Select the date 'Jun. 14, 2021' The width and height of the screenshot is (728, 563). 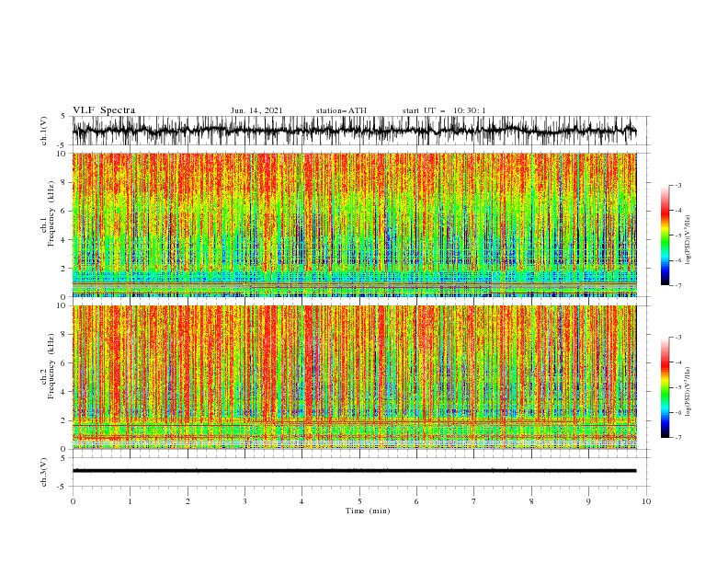pyautogui.click(x=256, y=110)
